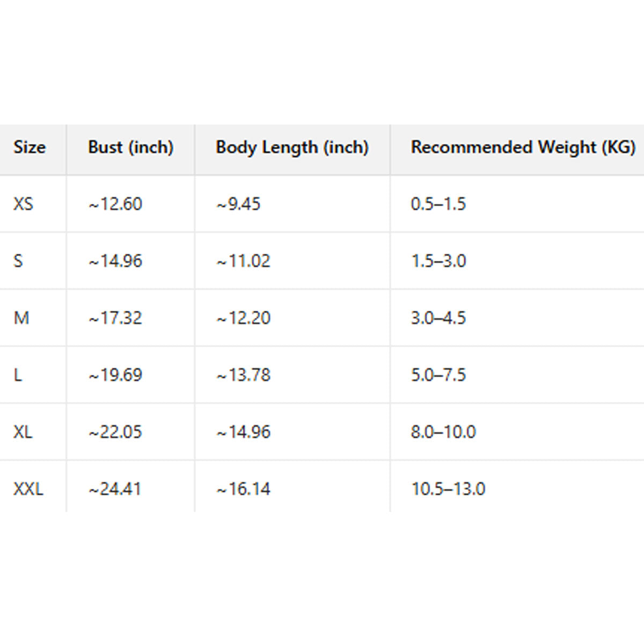Select the 10.5–13.0 weight range

pos(448,489)
